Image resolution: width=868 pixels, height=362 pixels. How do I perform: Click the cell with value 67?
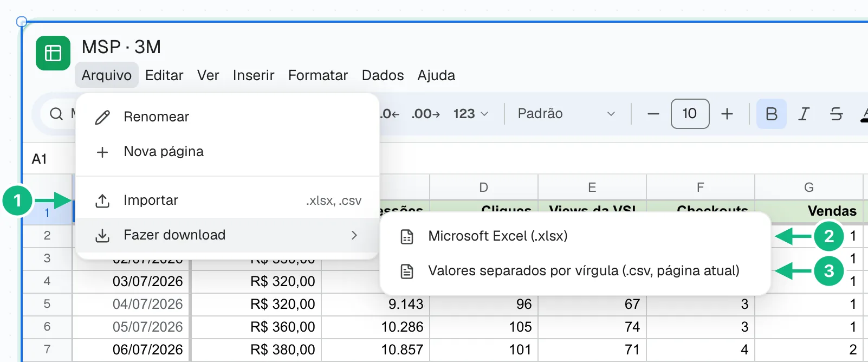(x=592, y=304)
